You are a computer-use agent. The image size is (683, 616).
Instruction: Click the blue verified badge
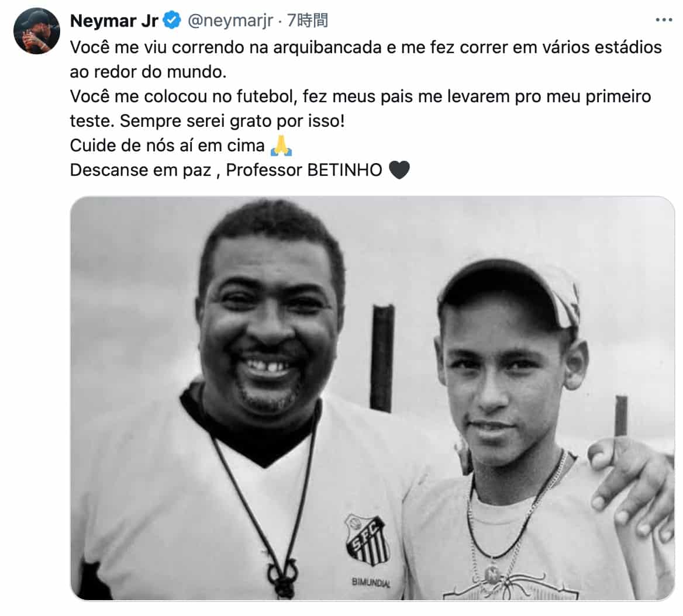click(x=172, y=20)
